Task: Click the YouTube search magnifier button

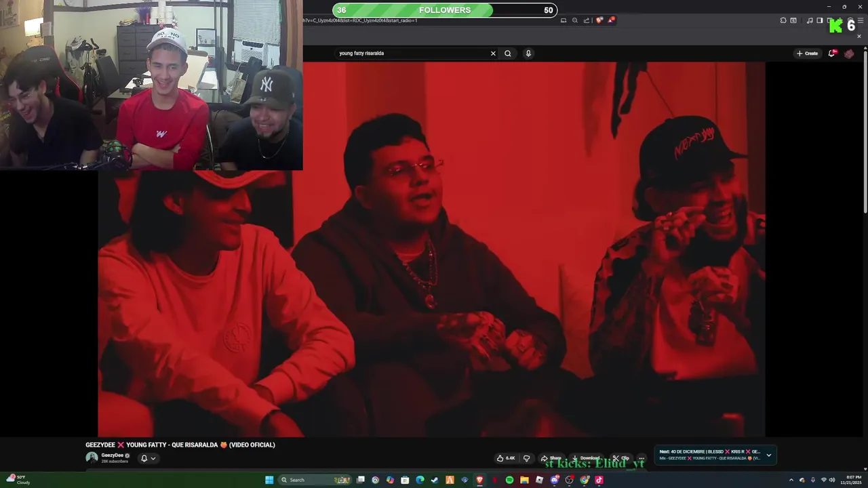Action: 507,54
